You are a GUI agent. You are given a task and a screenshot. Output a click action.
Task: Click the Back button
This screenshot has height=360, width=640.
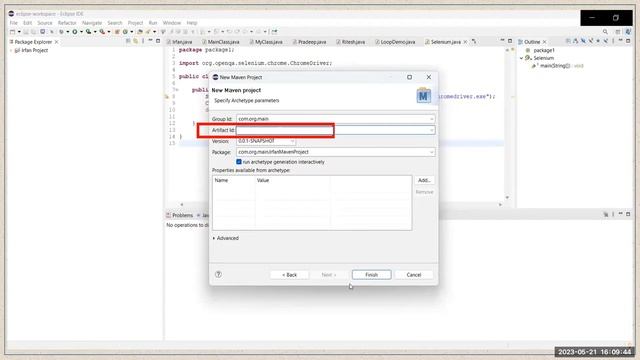[289, 275]
